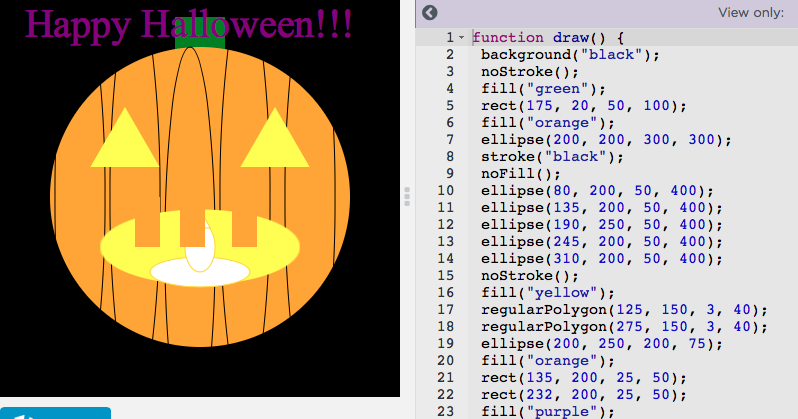Click line 'rect(175, 20, 50, 100);'
This screenshot has width=798, height=419.
(x=584, y=106)
